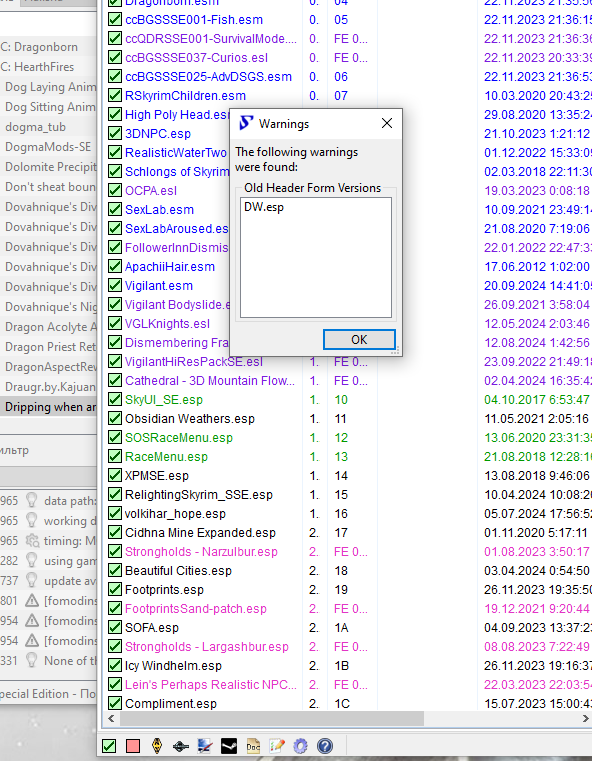Open the Creation Kit icon in the bottom toolbar
Image resolution: width=592 pixels, height=761 pixels.
click(181, 746)
